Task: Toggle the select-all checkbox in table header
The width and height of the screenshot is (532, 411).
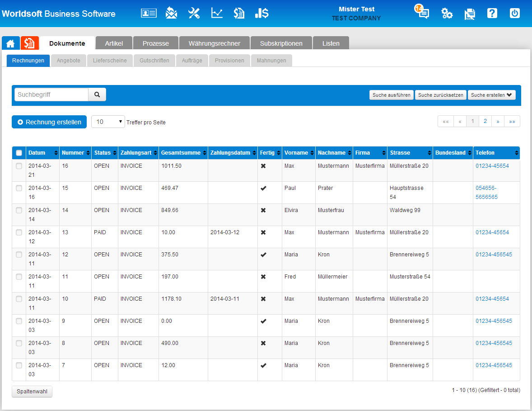Action: pyautogui.click(x=19, y=153)
